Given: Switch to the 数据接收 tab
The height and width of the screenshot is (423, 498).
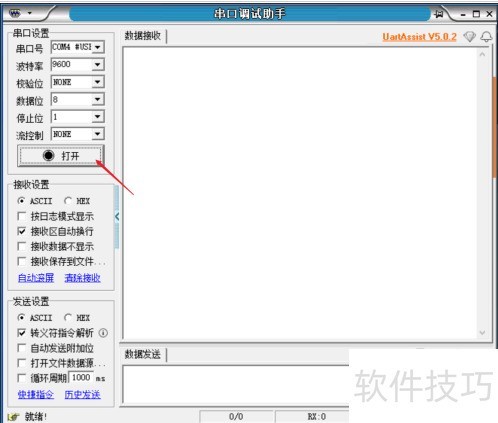Looking at the screenshot, I should 143,36.
